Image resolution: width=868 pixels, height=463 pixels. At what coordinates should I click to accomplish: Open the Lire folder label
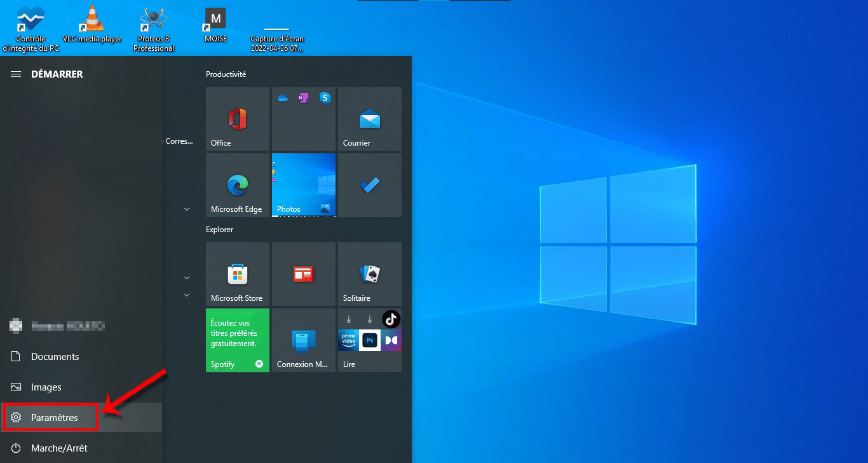(x=349, y=364)
